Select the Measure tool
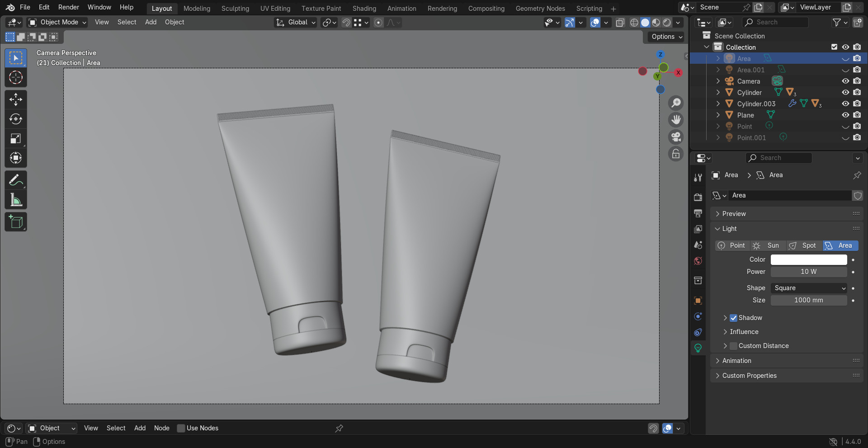Image resolution: width=868 pixels, height=448 pixels. (16, 200)
